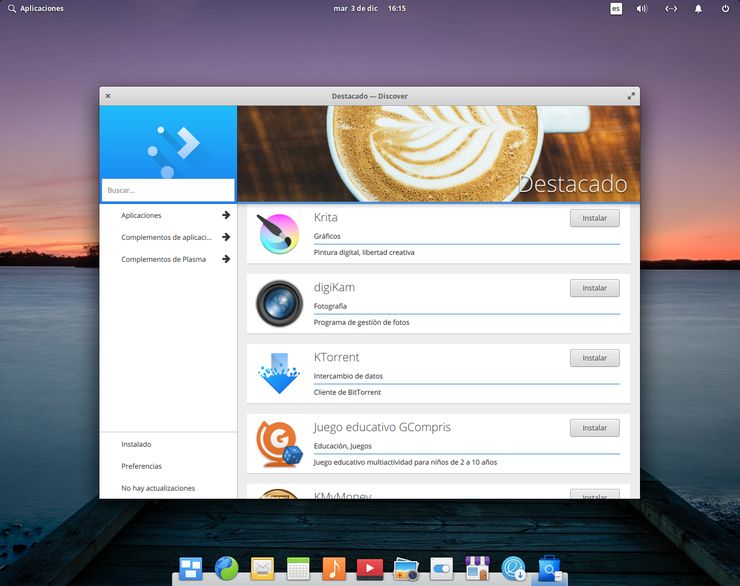740x586 pixels.
Task: Click 'Pintura digital, libertad creativa' description
Action: pyautogui.click(x=364, y=252)
